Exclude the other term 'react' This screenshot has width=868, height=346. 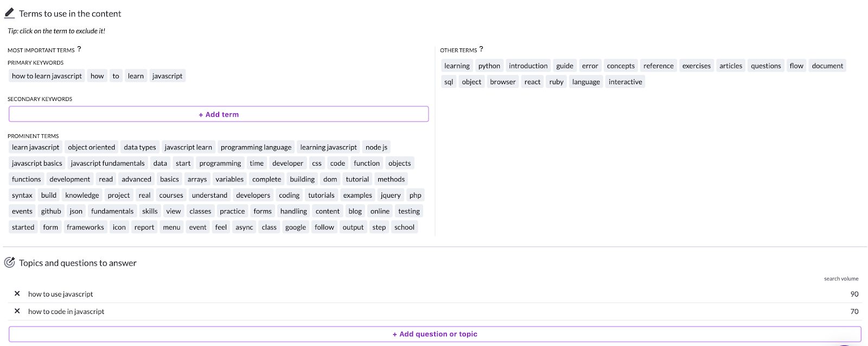(x=532, y=82)
